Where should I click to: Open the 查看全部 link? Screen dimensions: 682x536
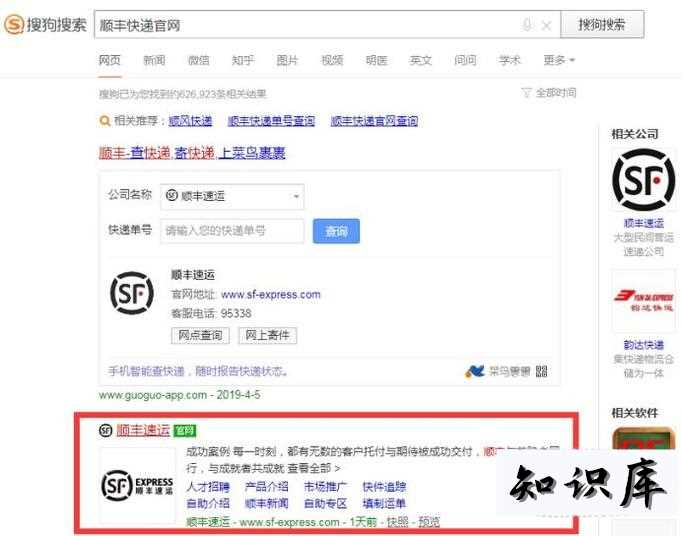(314, 469)
